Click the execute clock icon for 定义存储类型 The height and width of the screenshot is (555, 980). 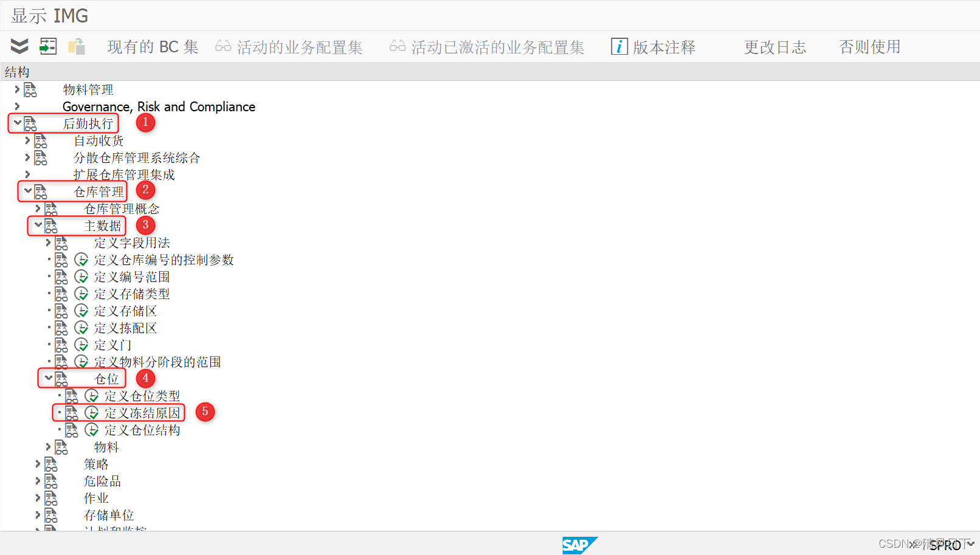click(81, 294)
